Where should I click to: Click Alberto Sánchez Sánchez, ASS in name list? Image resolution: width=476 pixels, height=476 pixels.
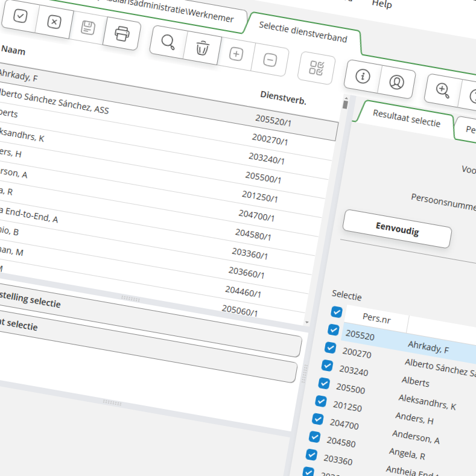pos(54,101)
